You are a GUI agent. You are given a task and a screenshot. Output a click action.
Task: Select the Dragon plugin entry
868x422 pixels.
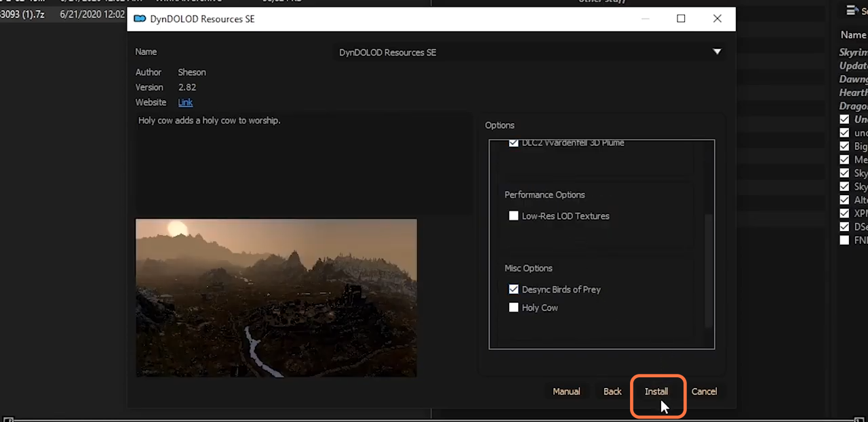[853, 106]
